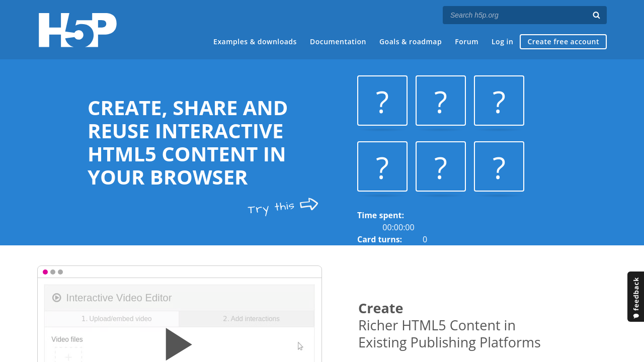The height and width of the screenshot is (362, 644).
Task: Flip the first memory card, bottom row
Action: coord(382,166)
